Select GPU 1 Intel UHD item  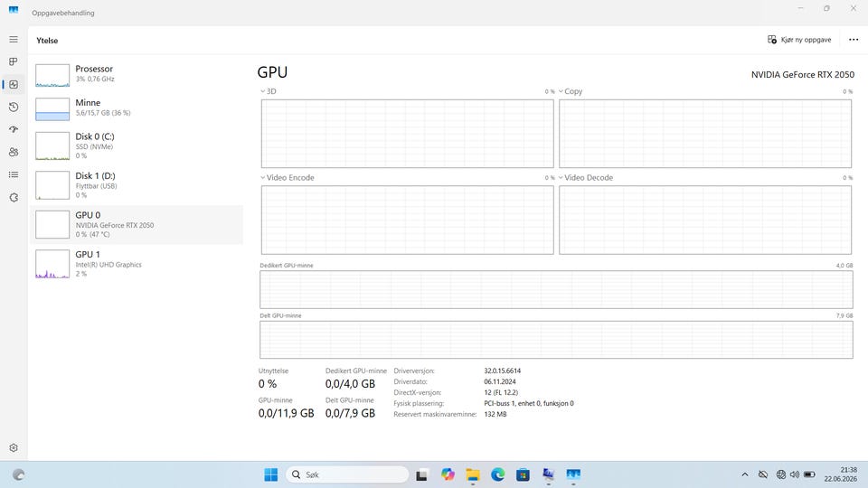[x=137, y=263]
